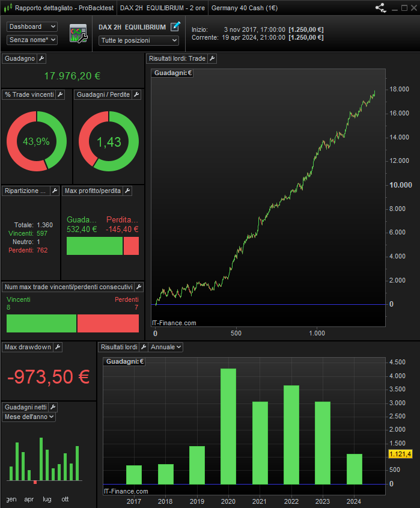Click the % Trade vincenti panel title

[x=29, y=94]
